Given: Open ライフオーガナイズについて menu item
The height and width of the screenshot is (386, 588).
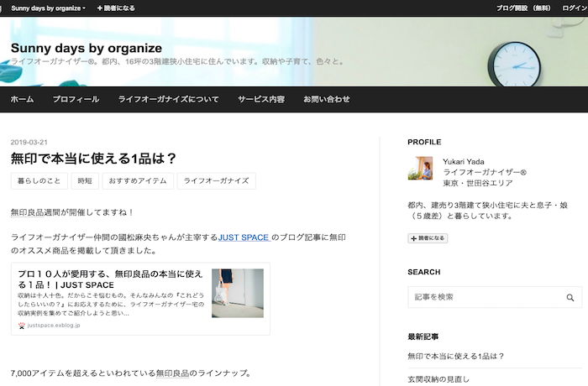Looking at the screenshot, I should [168, 99].
